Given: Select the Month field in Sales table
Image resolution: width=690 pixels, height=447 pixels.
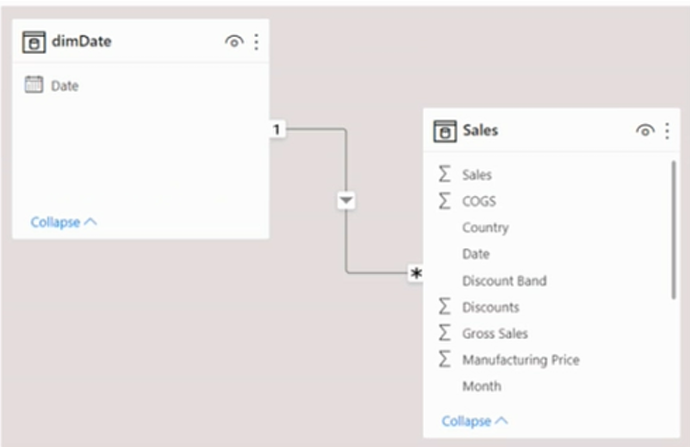Looking at the screenshot, I should click(481, 386).
